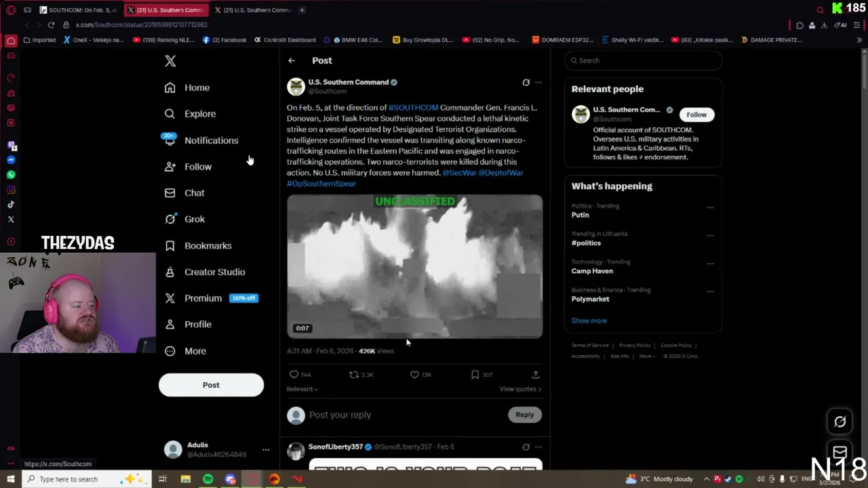The height and width of the screenshot is (488, 868).
Task: Click the share icon on the post
Action: [536, 374]
